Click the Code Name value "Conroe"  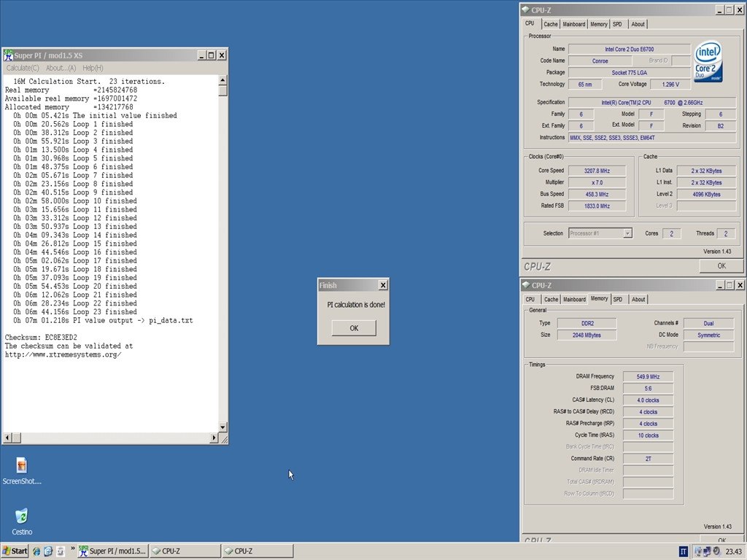(x=600, y=61)
